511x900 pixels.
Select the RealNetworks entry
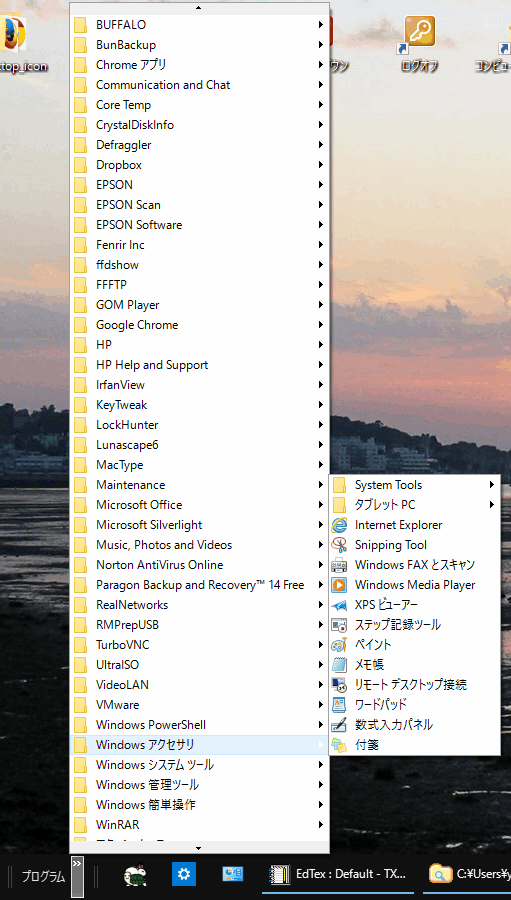pos(199,605)
